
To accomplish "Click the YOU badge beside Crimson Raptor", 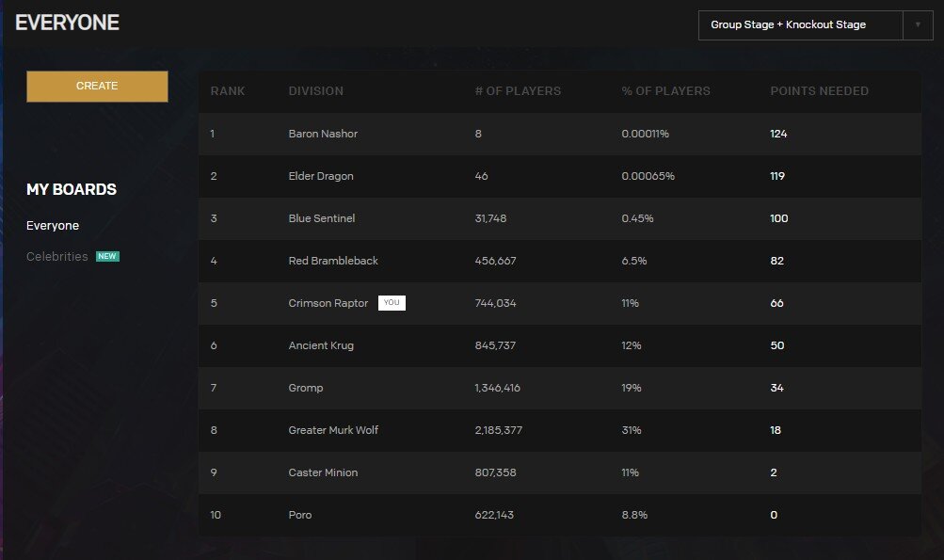I will click(x=392, y=303).
